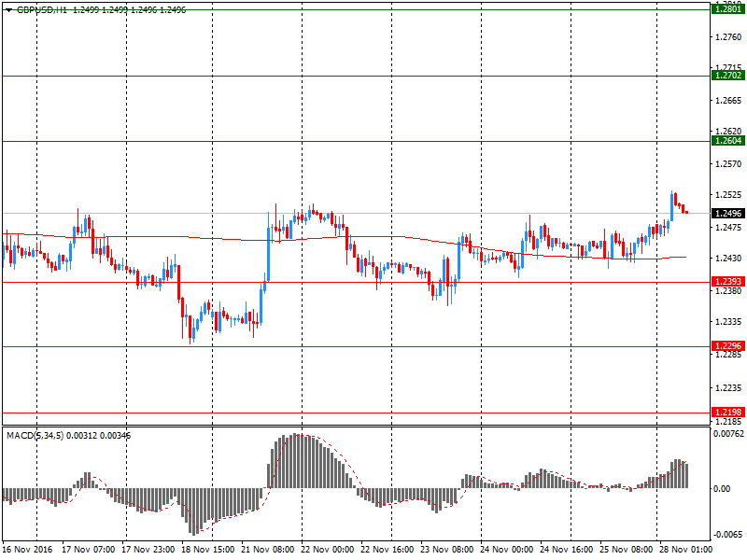Select the 1.2198 red level price label

728,413
